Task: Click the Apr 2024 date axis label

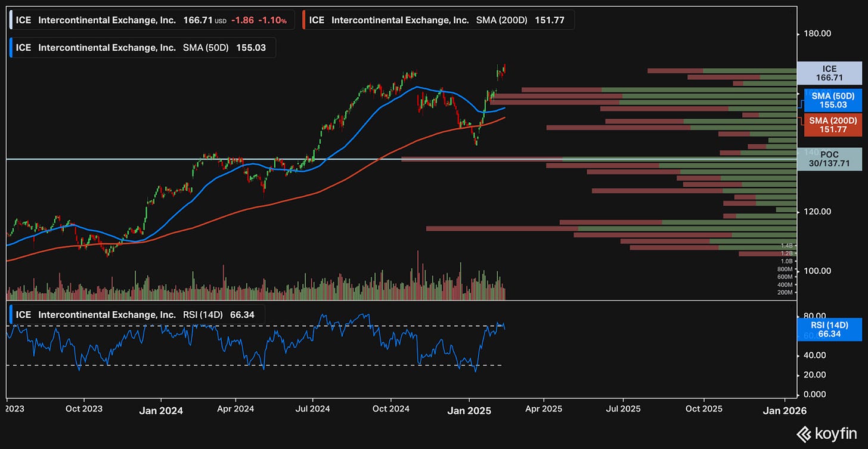Action: tap(236, 410)
